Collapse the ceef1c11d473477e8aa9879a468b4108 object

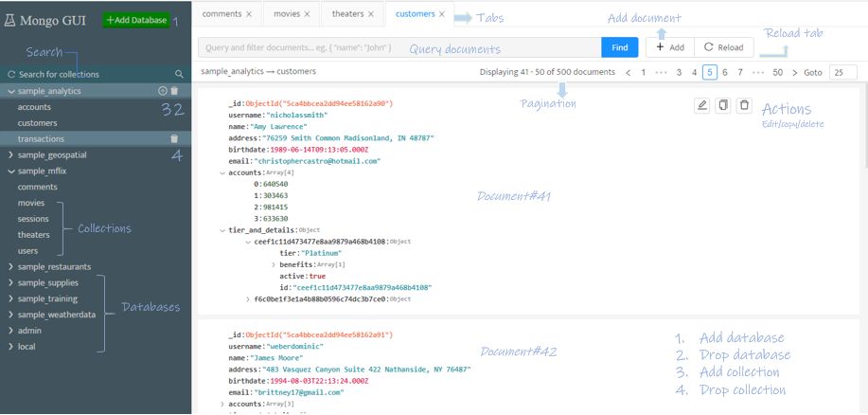pos(248,242)
